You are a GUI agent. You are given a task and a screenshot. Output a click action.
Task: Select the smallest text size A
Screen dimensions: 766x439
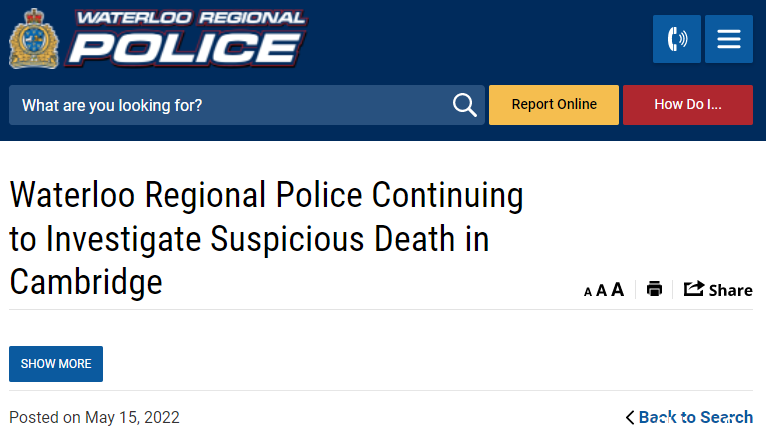point(588,292)
